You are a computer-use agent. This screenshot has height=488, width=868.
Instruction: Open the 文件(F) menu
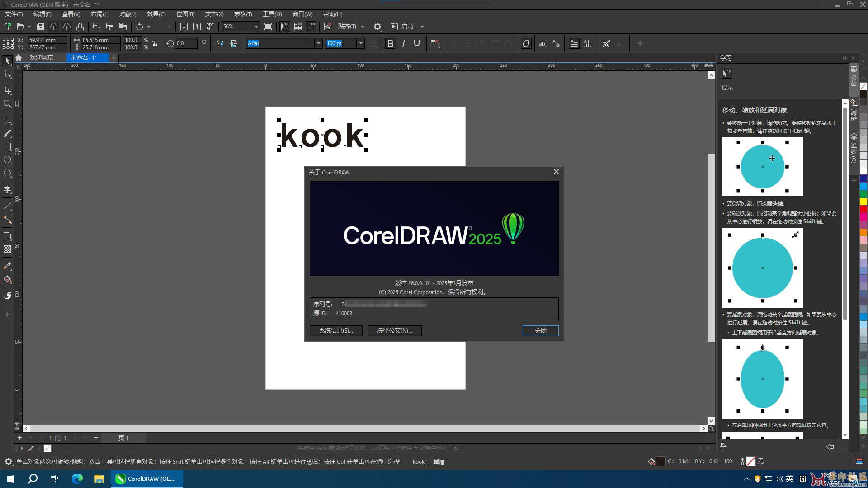14,14
